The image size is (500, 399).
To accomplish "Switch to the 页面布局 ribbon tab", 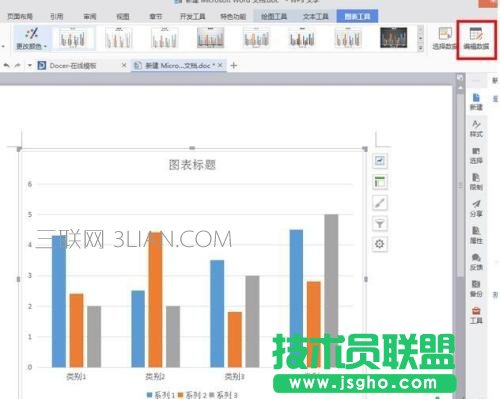I will tap(20, 16).
